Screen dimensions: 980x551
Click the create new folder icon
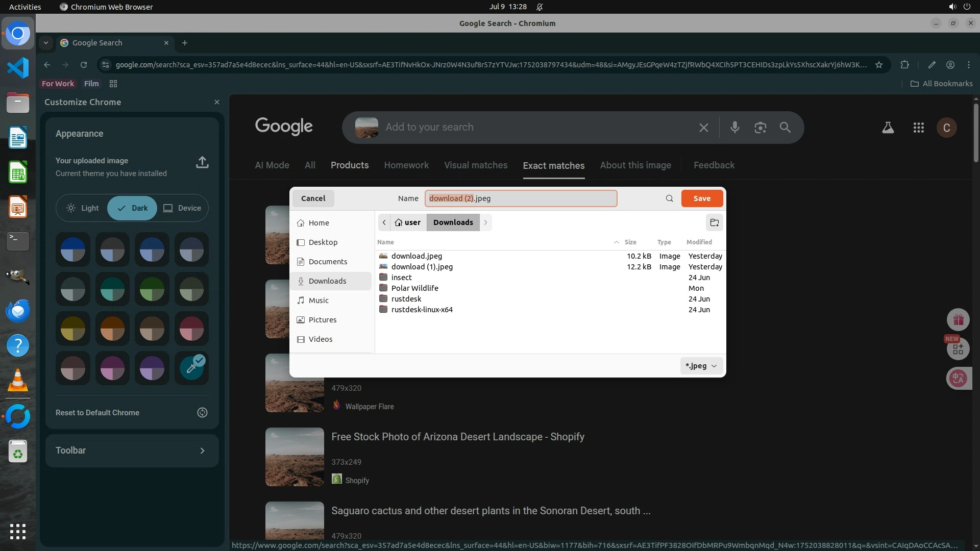click(714, 222)
